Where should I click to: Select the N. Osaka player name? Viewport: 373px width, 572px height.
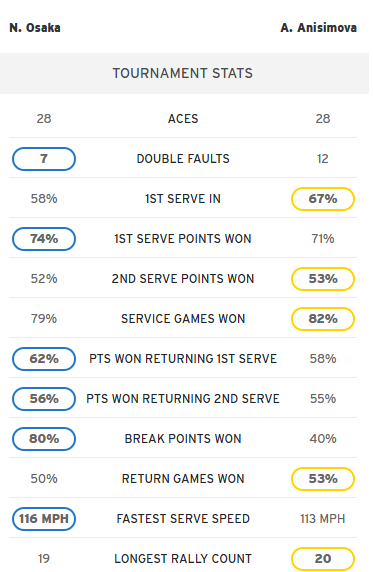pos(35,28)
